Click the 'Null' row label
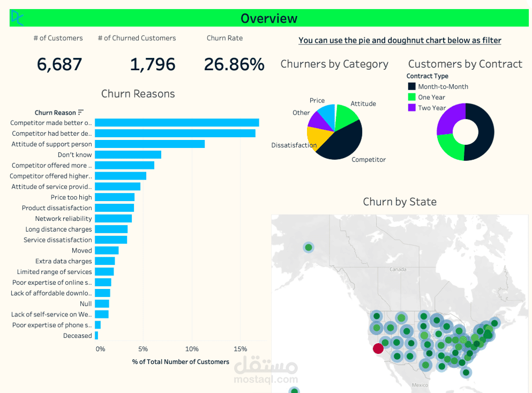The image size is (532, 393). point(86,303)
